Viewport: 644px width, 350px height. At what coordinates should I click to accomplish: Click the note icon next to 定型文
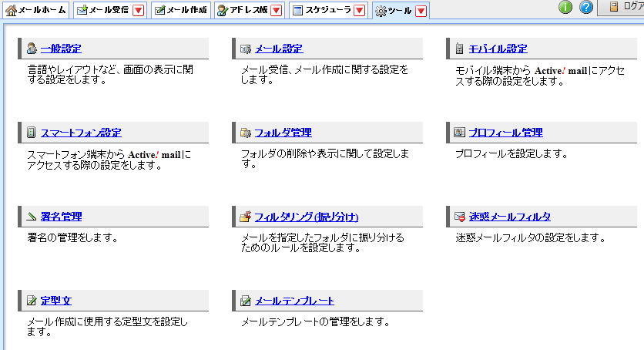pos(32,301)
